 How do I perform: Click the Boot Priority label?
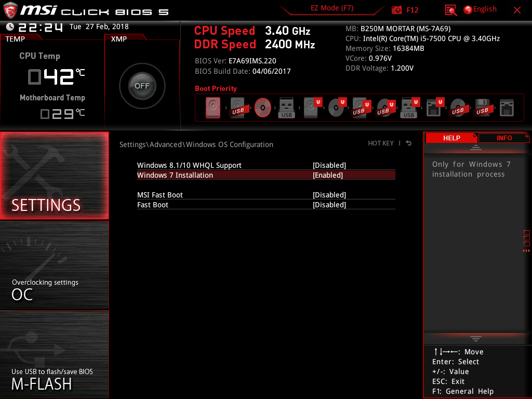point(216,88)
